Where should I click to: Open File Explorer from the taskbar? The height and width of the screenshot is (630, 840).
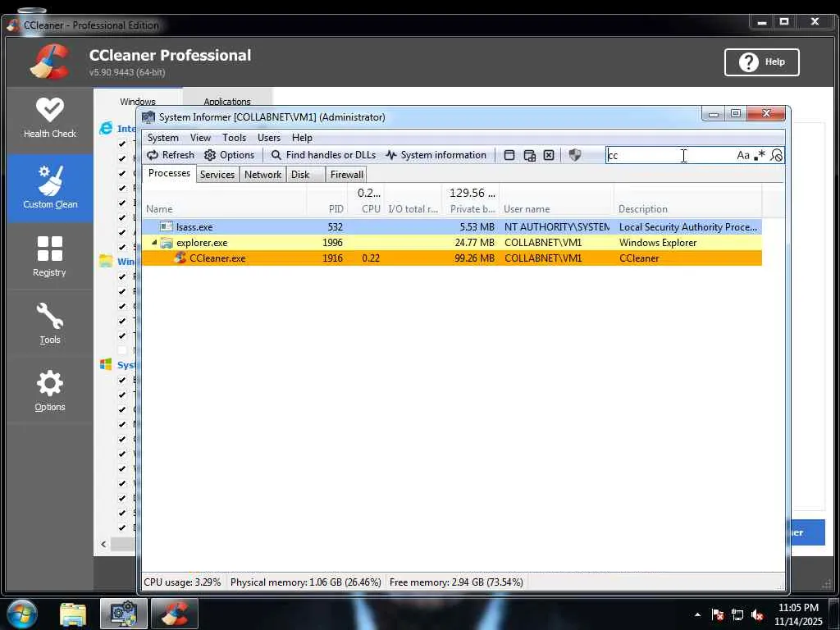pos(73,614)
